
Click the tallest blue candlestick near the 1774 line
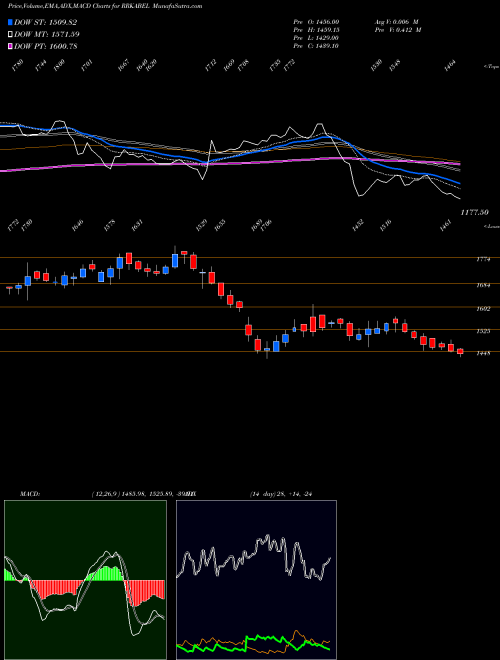[175, 260]
